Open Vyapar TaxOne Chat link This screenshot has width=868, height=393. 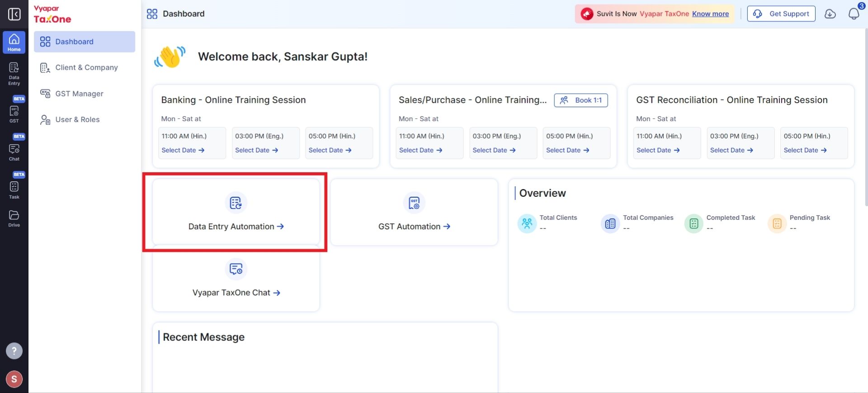click(x=236, y=293)
